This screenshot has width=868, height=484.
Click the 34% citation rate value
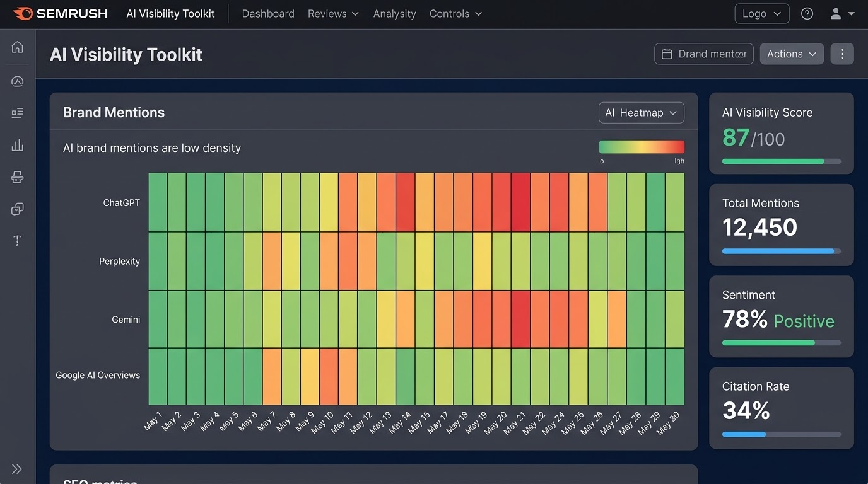coord(746,411)
